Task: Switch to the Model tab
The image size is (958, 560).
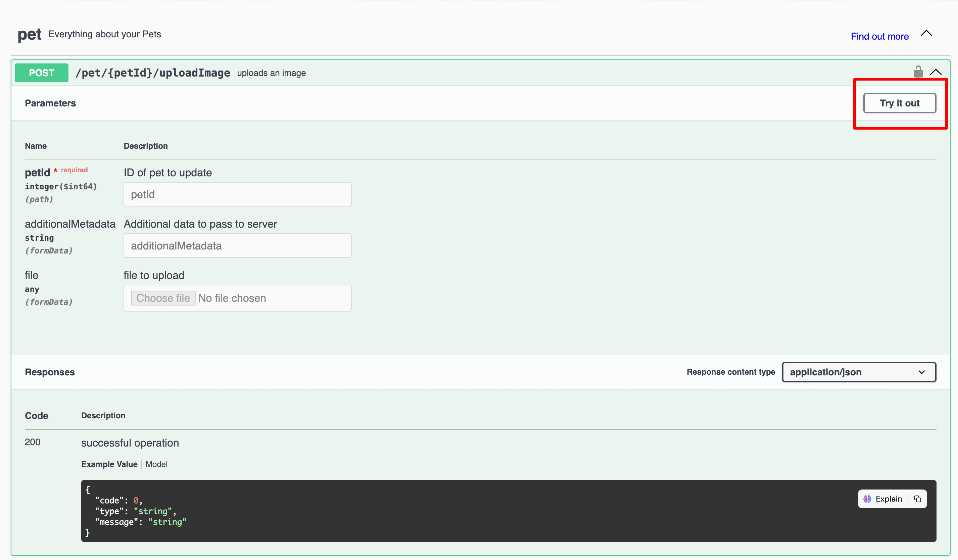Action: coord(156,464)
